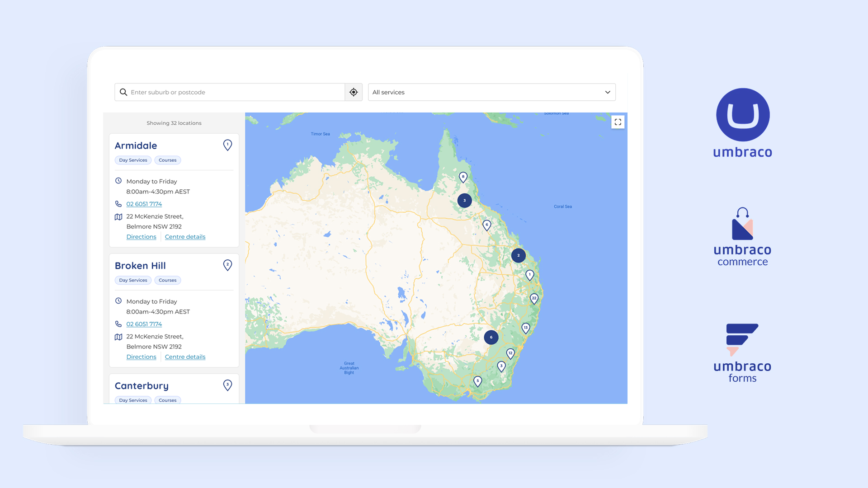Open Directions link for Armidale
This screenshot has height=488, width=868.
(x=141, y=237)
